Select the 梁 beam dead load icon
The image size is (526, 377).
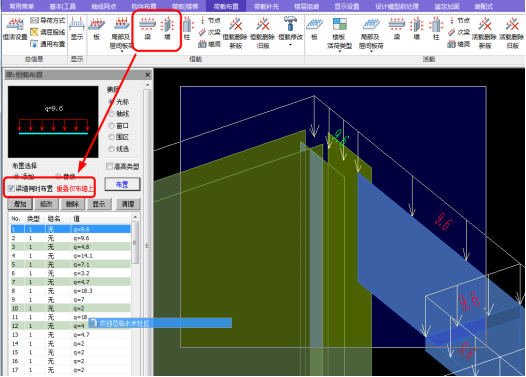[x=148, y=29]
